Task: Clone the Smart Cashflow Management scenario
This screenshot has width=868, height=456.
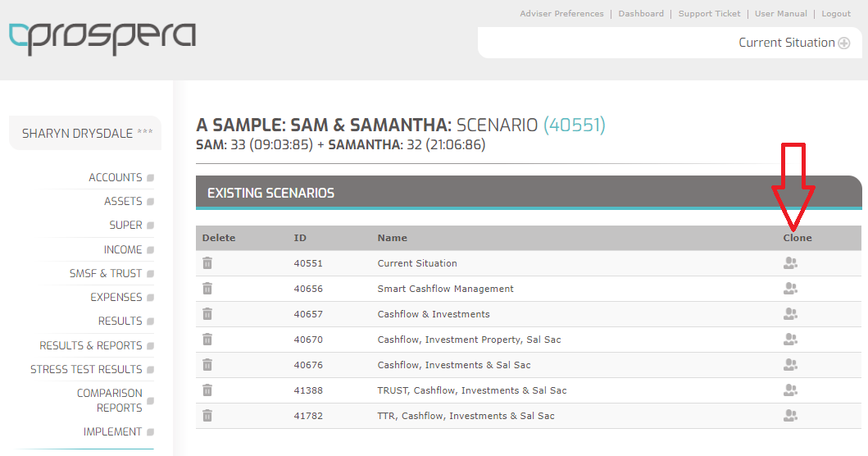Action: click(790, 289)
